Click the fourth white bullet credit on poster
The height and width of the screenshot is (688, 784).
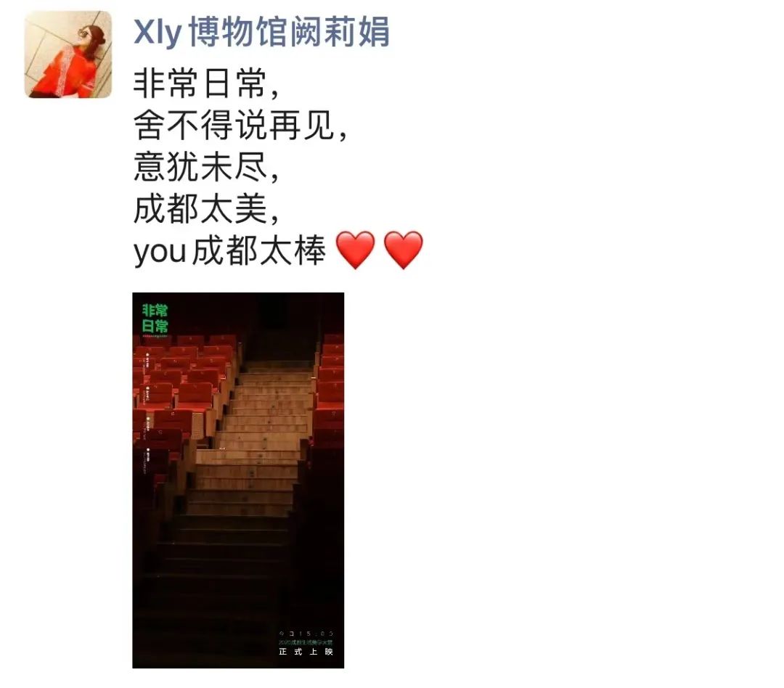pyautogui.click(x=147, y=462)
